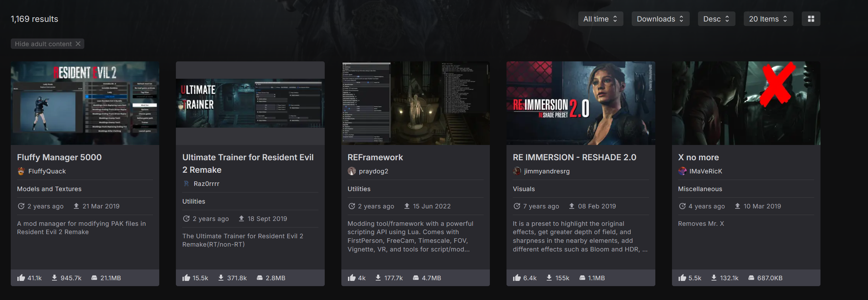Click the 7 years ago updated text
Image resolution: width=868 pixels, height=300 pixels.
[541, 206]
